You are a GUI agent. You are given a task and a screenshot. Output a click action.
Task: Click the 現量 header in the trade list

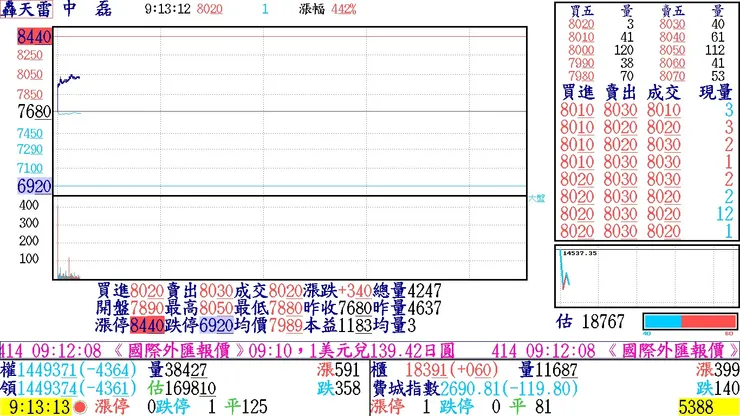click(716, 93)
